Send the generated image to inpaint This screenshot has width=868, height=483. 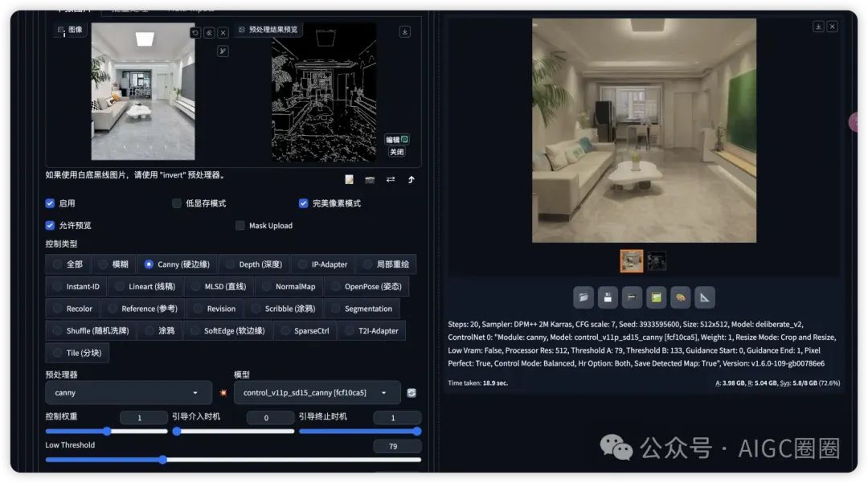tap(679, 297)
